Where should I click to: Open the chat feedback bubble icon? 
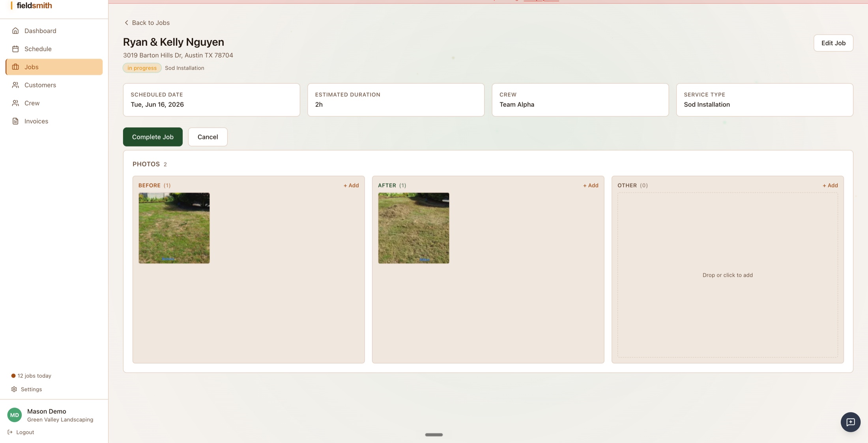click(850, 422)
